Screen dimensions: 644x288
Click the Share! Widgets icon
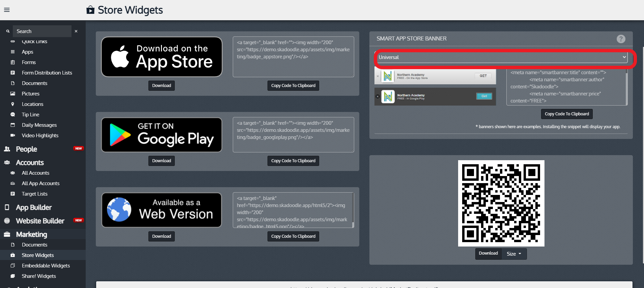13,276
